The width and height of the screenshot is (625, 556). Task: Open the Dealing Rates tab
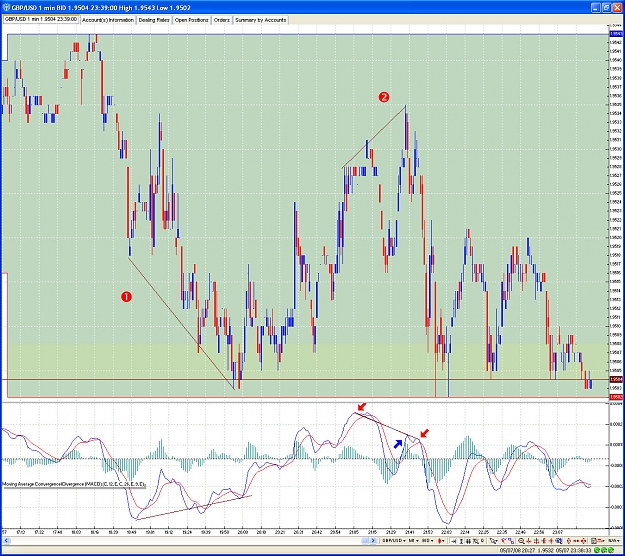pyautogui.click(x=154, y=20)
